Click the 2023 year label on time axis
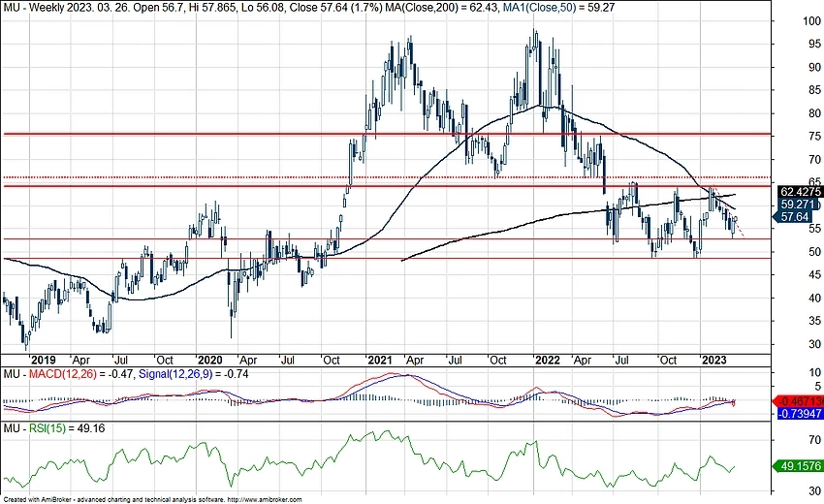Image resolution: width=824 pixels, height=504 pixels. pyautogui.click(x=714, y=360)
